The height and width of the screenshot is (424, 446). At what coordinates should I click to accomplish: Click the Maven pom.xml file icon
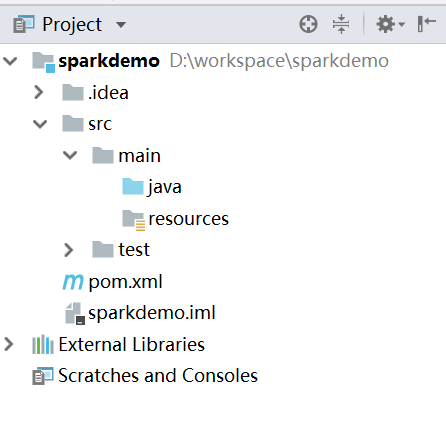[73, 282]
